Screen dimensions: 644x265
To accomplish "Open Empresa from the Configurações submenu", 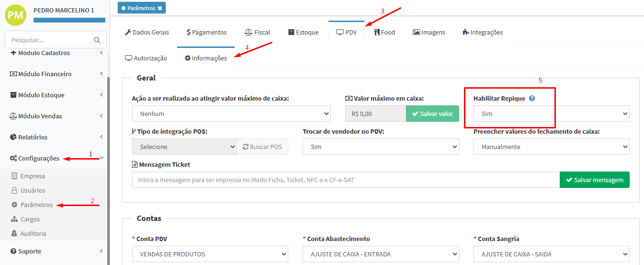I will tap(32, 176).
